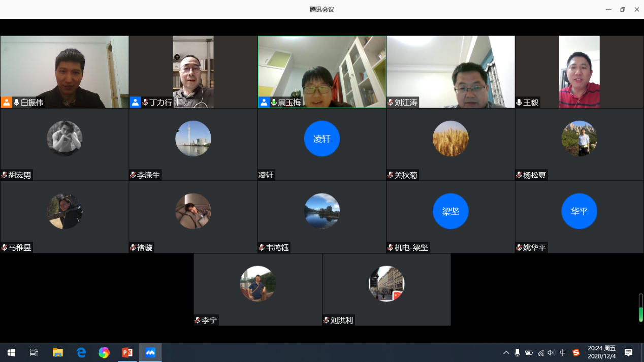Click the green audio level meter at right edge

(641, 308)
